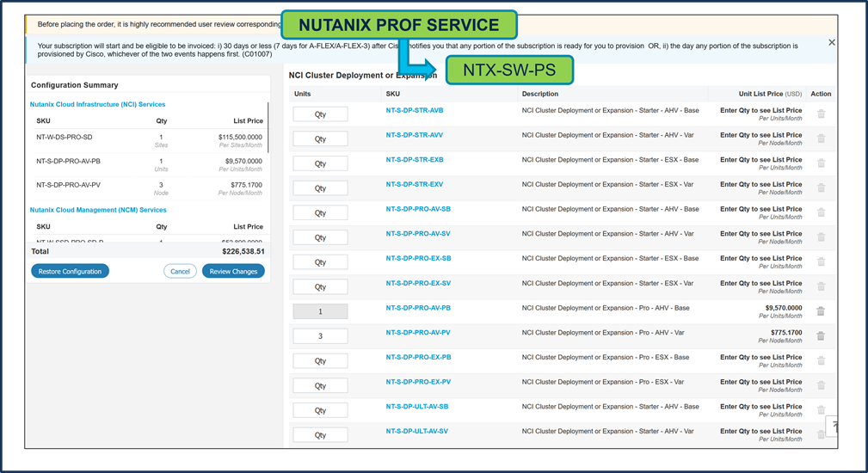Viewport: 868px width, 473px height.
Task: Dismiss the subscription notice with the X
Action: click(x=832, y=42)
